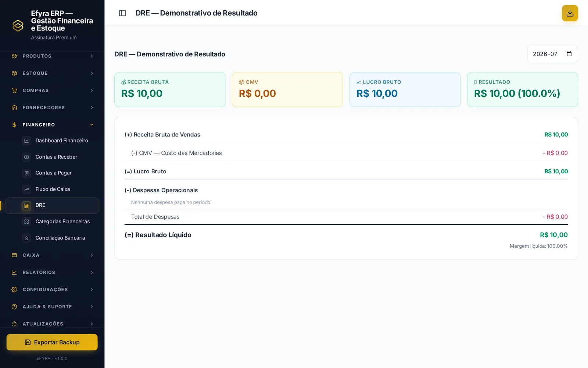Click the Dashboard Financeiro chart icon
Screen dimensions: 588x368
(26, 141)
